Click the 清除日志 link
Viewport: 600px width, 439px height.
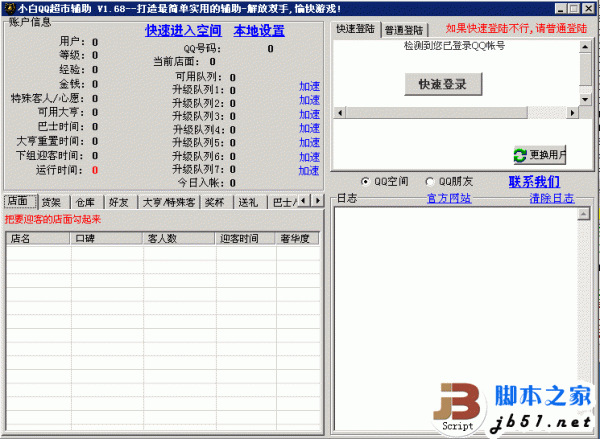coord(552,198)
